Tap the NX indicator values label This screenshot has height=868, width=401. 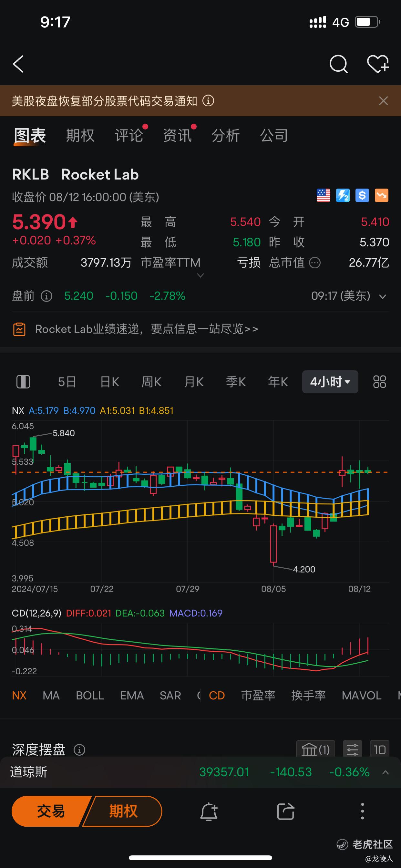click(x=93, y=411)
